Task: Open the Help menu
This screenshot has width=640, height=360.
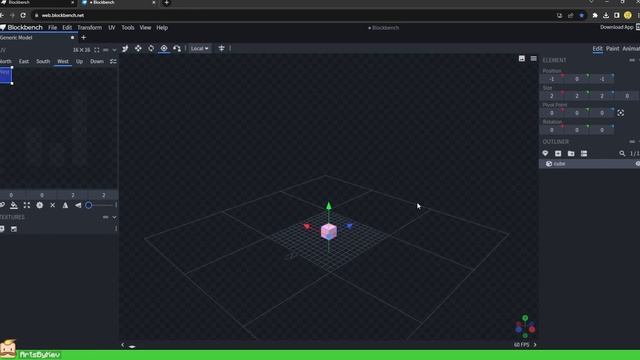Action: point(162,27)
